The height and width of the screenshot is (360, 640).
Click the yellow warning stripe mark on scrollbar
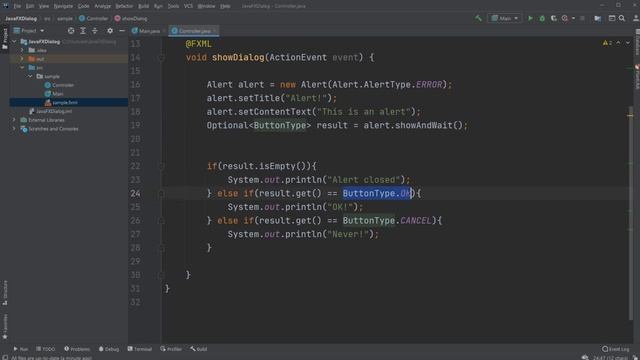point(630,116)
